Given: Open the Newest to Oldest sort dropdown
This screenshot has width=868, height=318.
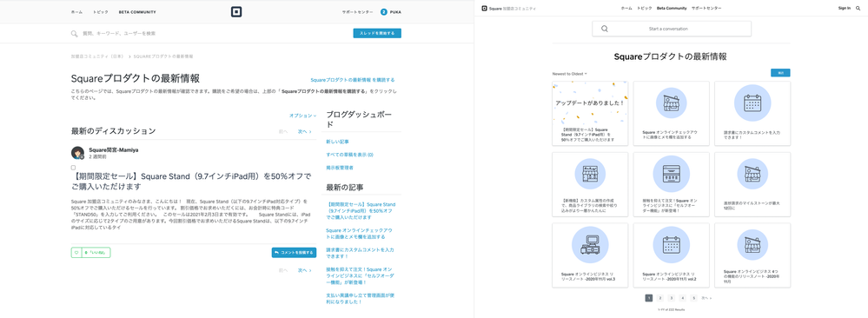Looking at the screenshot, I should pos(570,74).
